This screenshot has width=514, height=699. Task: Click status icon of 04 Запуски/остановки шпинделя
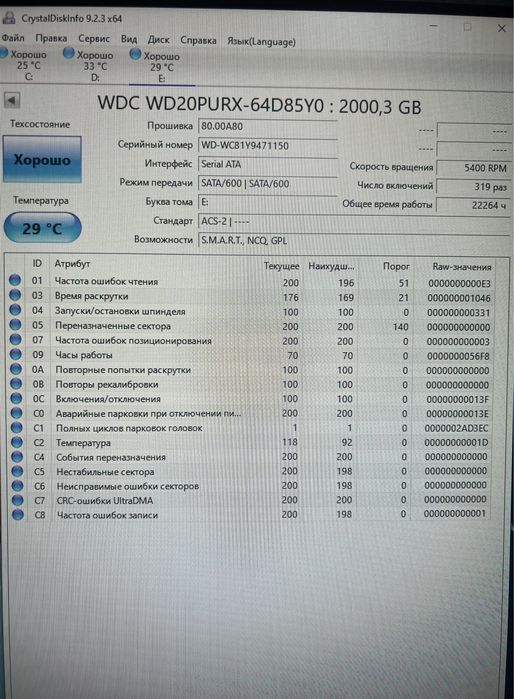point(15,309)
